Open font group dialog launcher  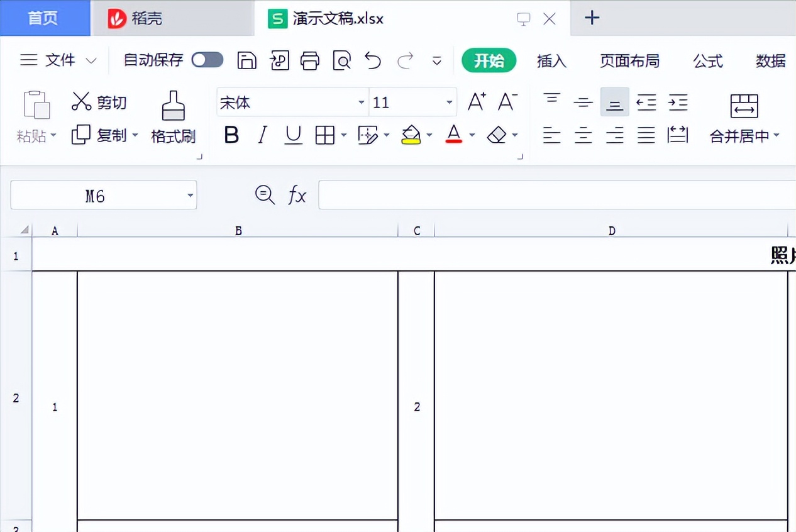pyautogui.click(x=520, y=157)
